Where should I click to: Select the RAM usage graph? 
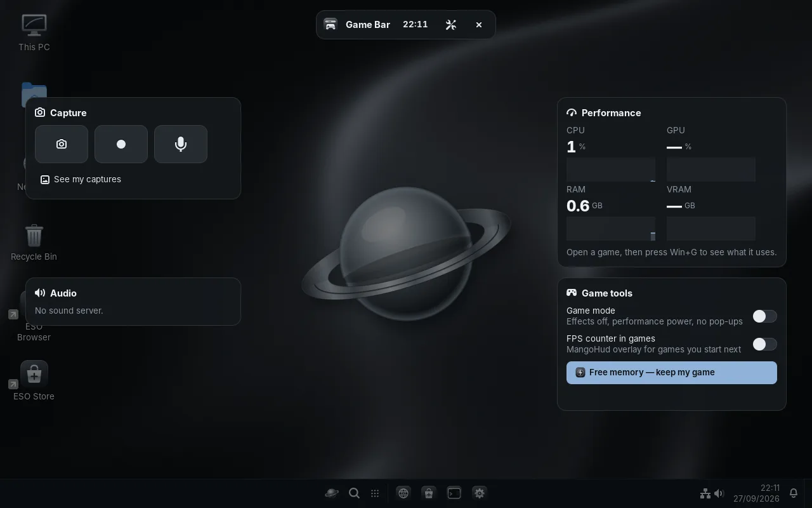(611, 229)
